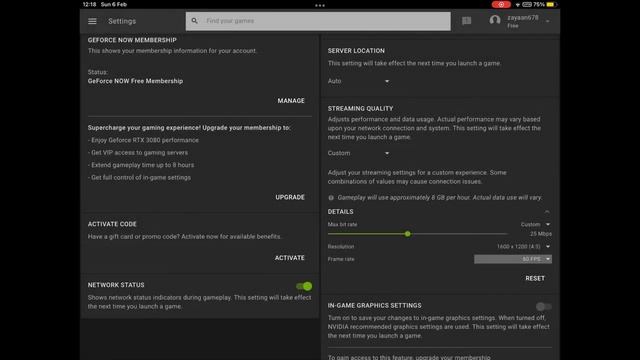640x360 pixels.
Task: Tap the battery indicator in status bar
Action: pyautogui.click(x=551, y=4)
